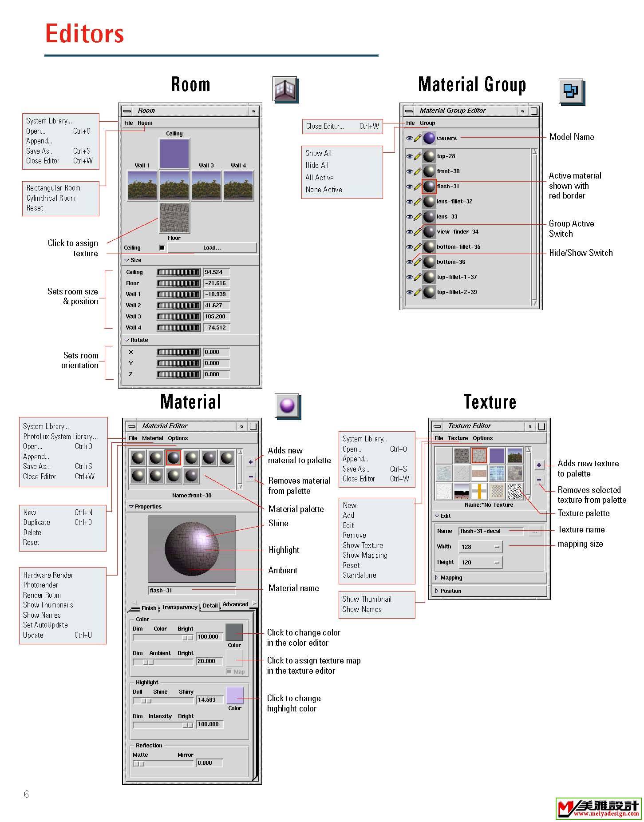Click the texture Name field showing flash-31-decal
This screenshot has width=644, height=822.
click(491, 531)
